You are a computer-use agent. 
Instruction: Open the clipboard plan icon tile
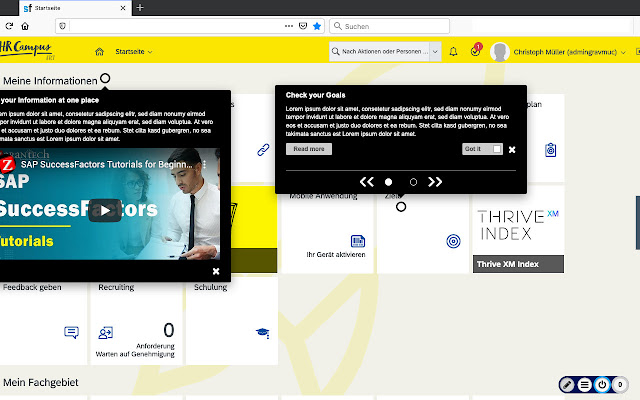pos(551,150)
